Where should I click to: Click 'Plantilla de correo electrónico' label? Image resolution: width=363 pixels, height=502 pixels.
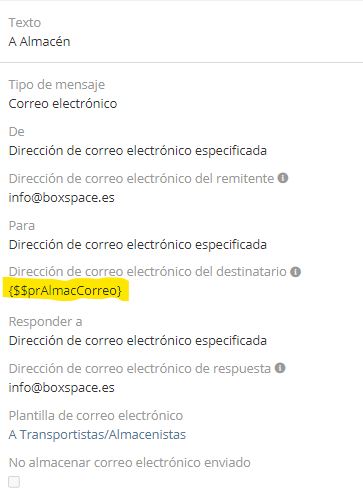pyautogui.click(x=96, y=416)
